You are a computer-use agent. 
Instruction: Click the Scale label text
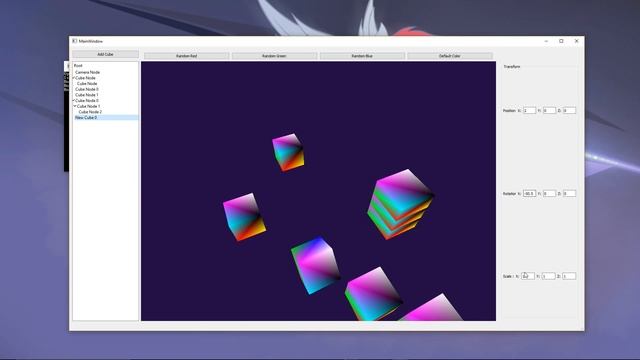(x=507, y=276)
